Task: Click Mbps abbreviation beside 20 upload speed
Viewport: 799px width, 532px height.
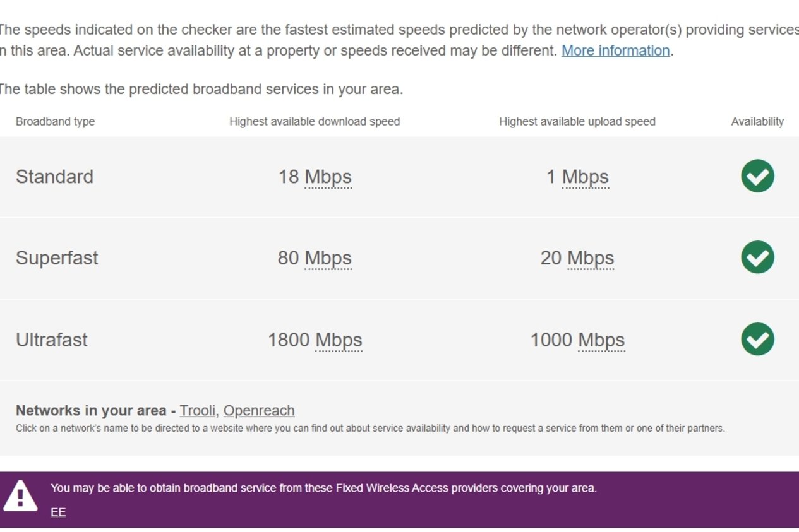Action: tap(591, 259)
